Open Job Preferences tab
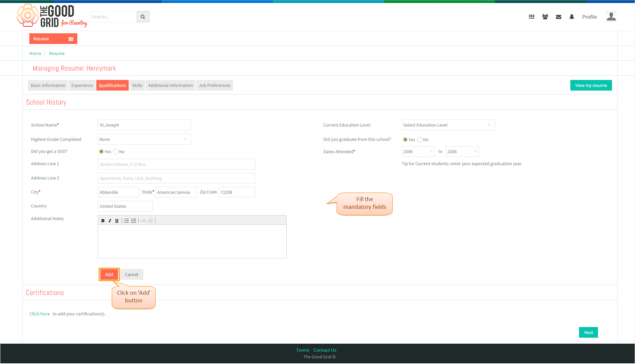Viewport: 635px width, 364px height. click(x=215, y=85)
